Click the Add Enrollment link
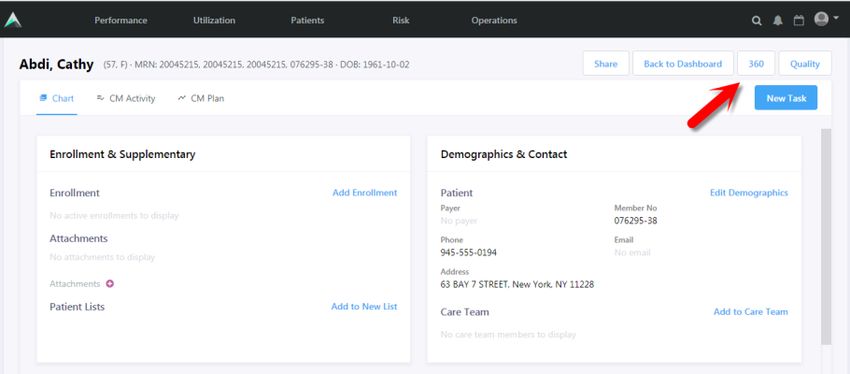Screen dimensions: 850x374 pos(365,192)
